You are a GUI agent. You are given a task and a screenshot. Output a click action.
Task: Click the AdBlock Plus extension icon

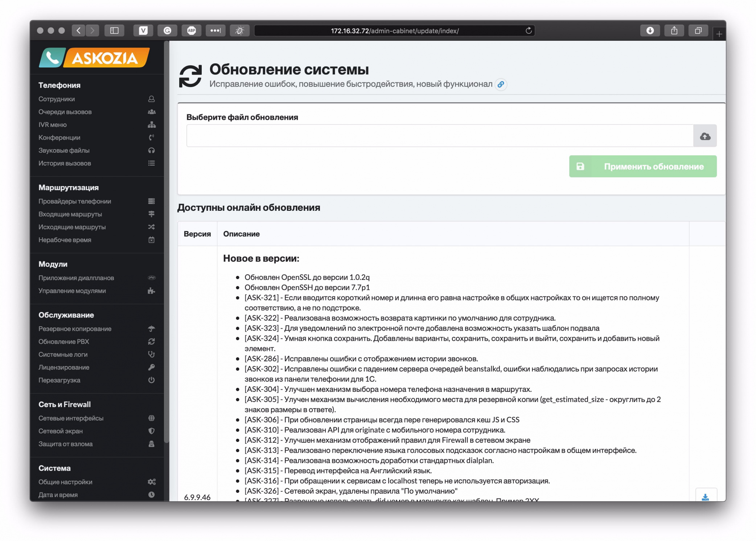[x=192, y=30]
